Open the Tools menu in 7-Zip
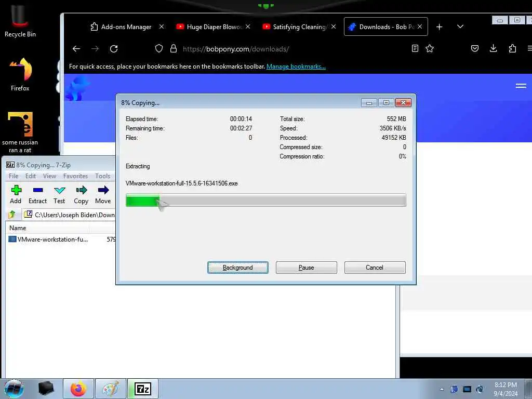The height and width of the screenshot is (399, 532). coord(102,176)
